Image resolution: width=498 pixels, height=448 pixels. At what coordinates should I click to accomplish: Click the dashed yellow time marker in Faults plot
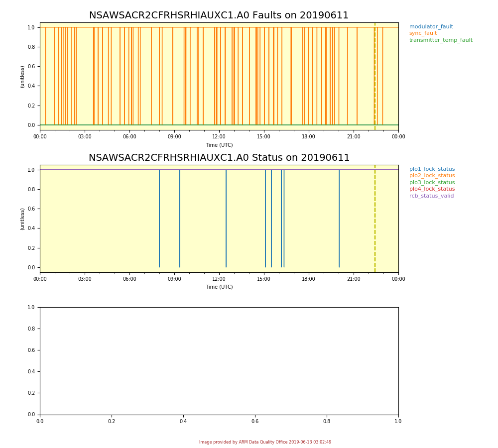pyautogui.click(x=375, y=76)
